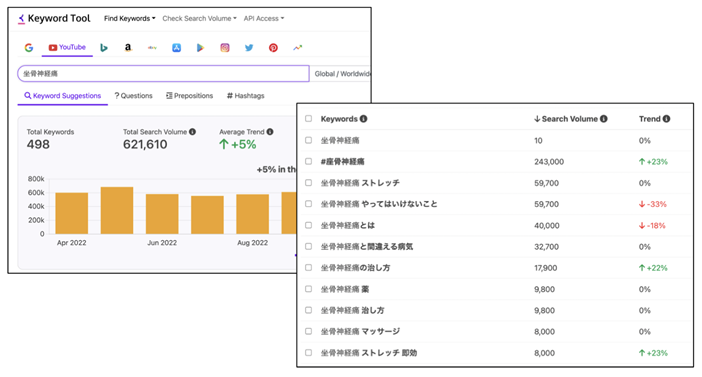This screenshot has height=377, width=702.
Task: Expand the Find Keywords dropdown menu
Action: (129, 18)
